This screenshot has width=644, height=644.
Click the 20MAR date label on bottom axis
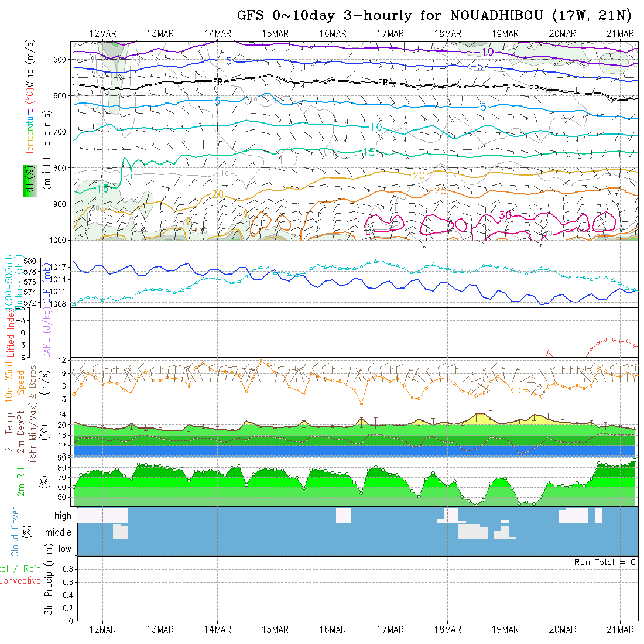[563, 629]
